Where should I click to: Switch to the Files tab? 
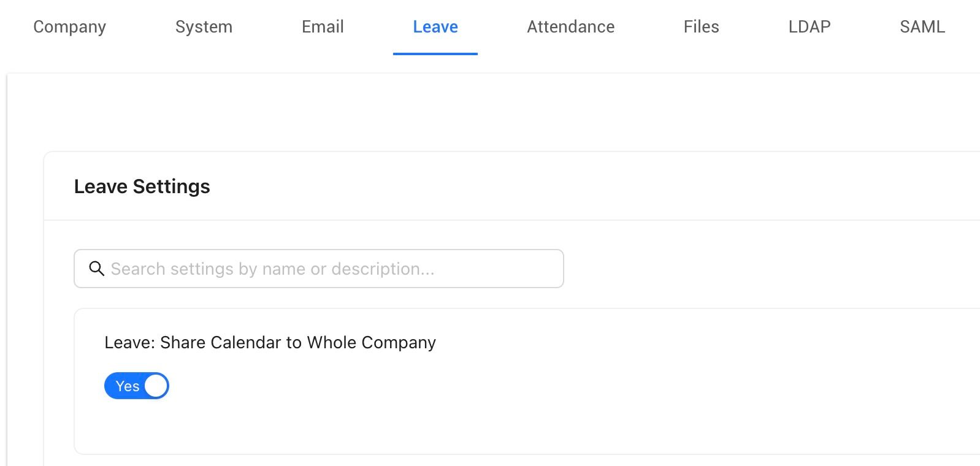click(x=701, y=27)
